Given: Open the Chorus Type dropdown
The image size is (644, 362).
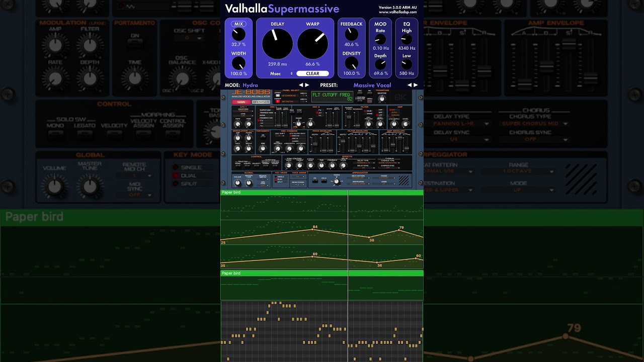Looking at the screenshot, I should pos(389,163).
